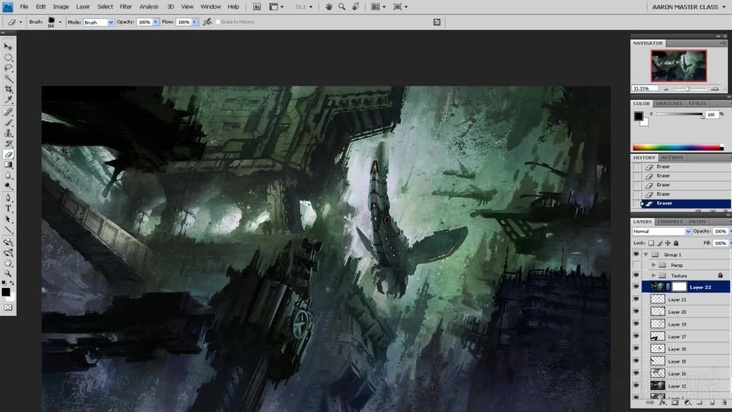Select the 3D Orbit camera tool
The height and width of the screenshot is (412, 732).
pyautogui.click(x=8, y=253)
